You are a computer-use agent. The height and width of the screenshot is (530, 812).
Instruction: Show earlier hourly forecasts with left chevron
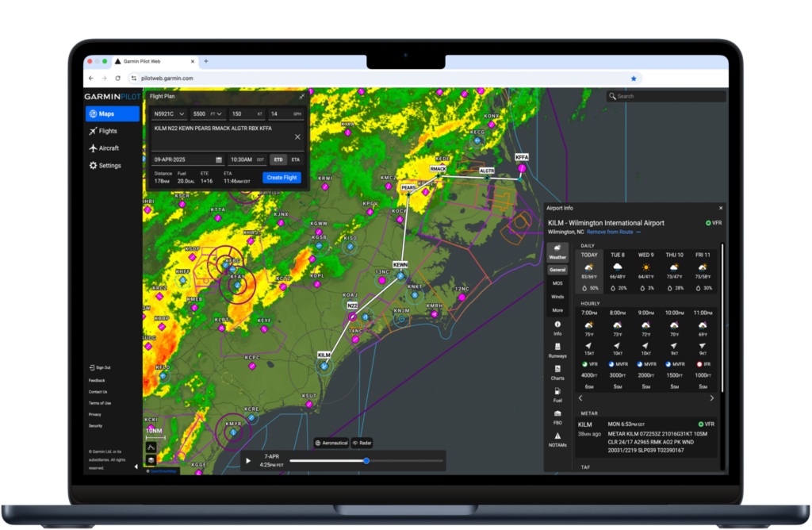580,397
